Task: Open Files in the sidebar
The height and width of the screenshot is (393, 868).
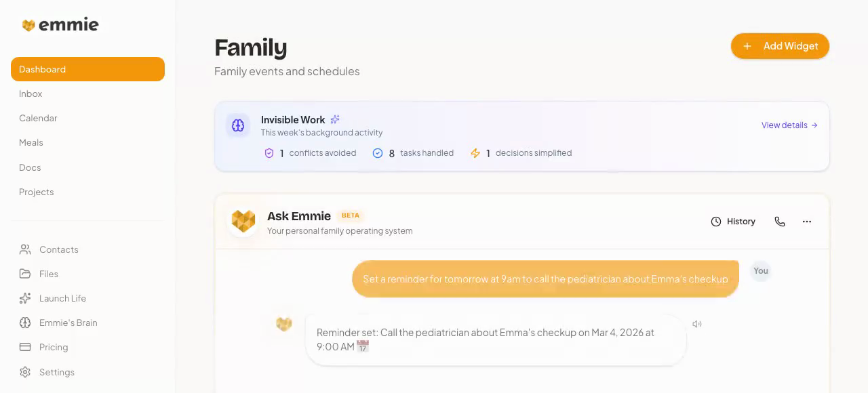Action: [48, 274]
